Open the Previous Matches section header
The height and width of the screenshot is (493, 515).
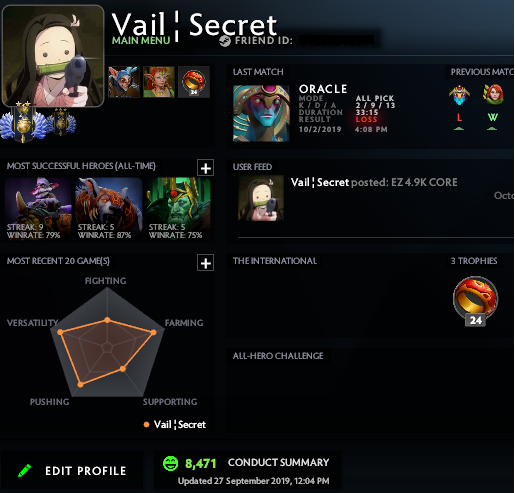coord(481,72)
